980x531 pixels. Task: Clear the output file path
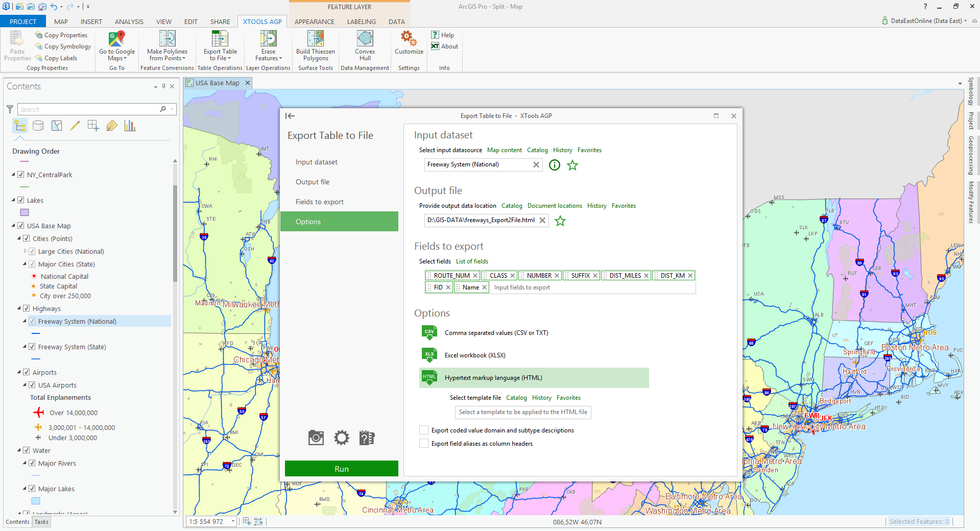click(542, 220)
